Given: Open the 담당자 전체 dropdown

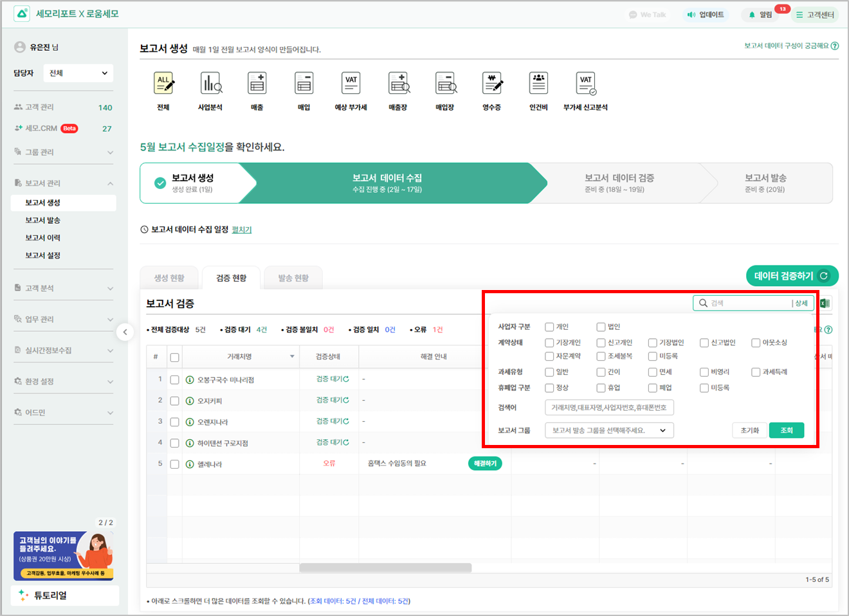Looking at the screenshot, I should click(x=78, y=73).
